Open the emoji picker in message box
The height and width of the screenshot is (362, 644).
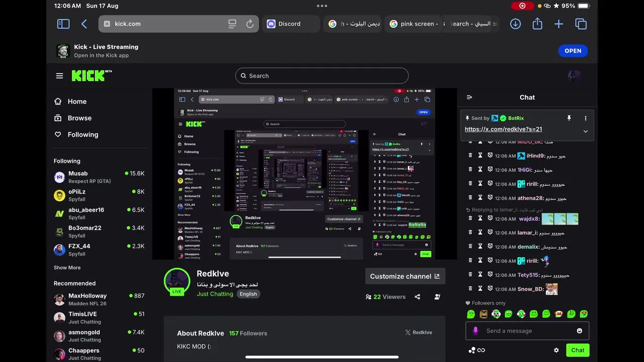coord(580,331)
